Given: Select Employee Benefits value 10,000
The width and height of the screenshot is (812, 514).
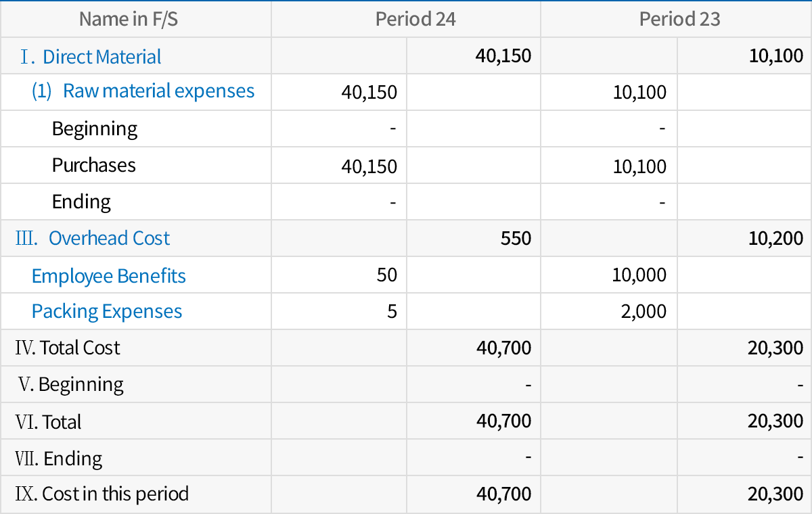Looking at the screenshot, I should coord(639,275).
